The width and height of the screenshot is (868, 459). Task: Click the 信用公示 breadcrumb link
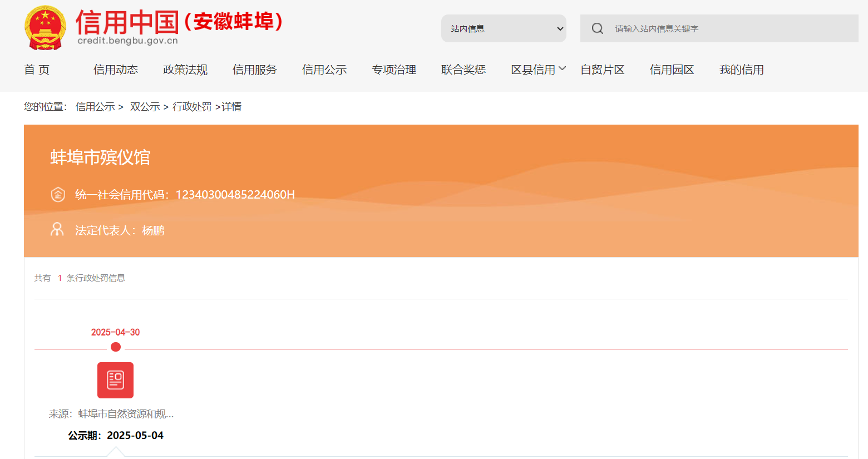(95, 107)
